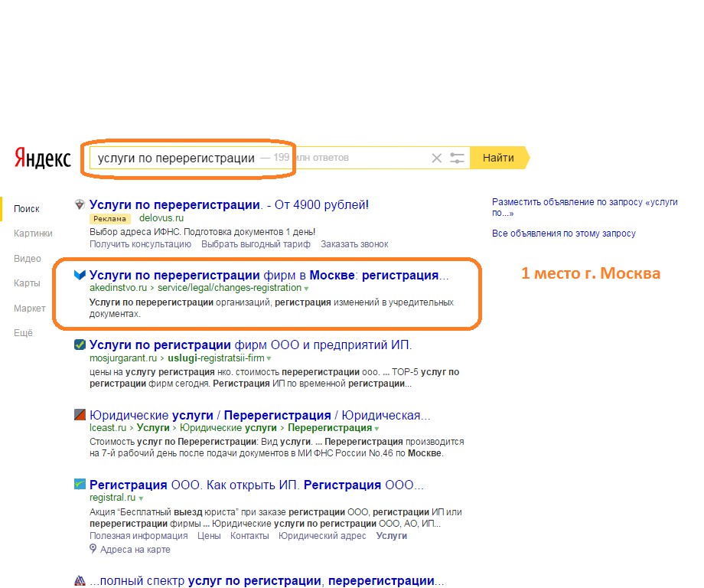Open result Регистрация ООО. Как открыть ИП
The image size is (704, 588).
coord(256,485)
